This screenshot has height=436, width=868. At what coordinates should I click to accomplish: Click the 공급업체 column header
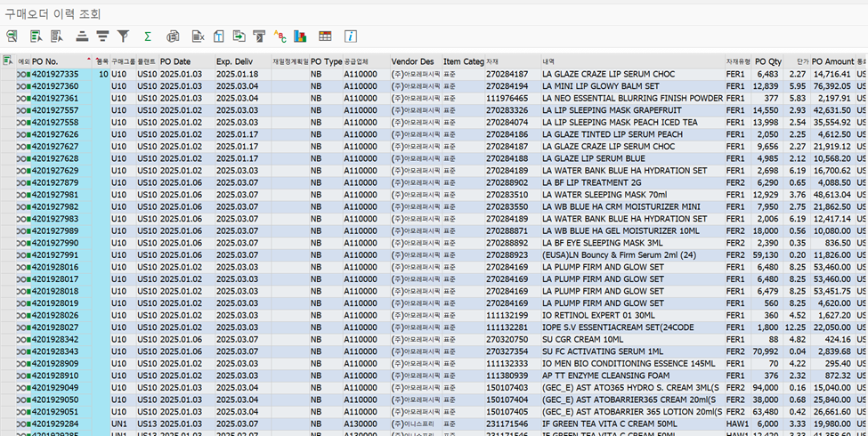tap(366, 61)
